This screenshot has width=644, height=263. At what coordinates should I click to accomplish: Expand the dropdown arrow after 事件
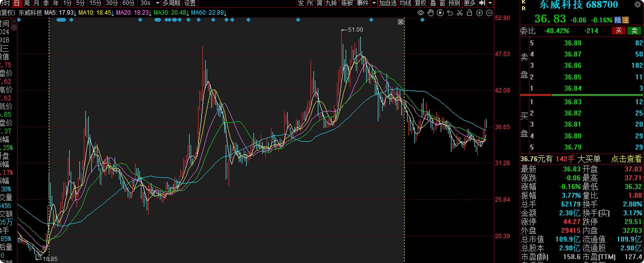(x=374, y=3)
